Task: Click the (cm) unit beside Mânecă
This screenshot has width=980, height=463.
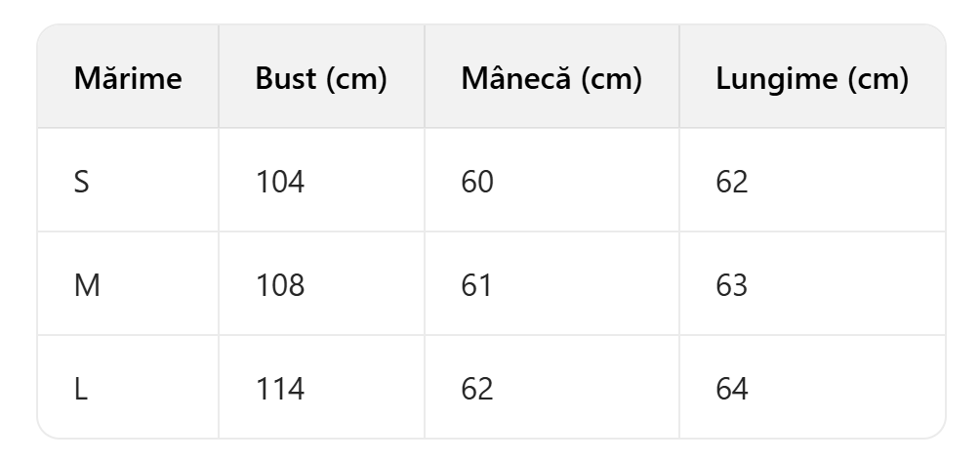Action: tap(610, 79)
